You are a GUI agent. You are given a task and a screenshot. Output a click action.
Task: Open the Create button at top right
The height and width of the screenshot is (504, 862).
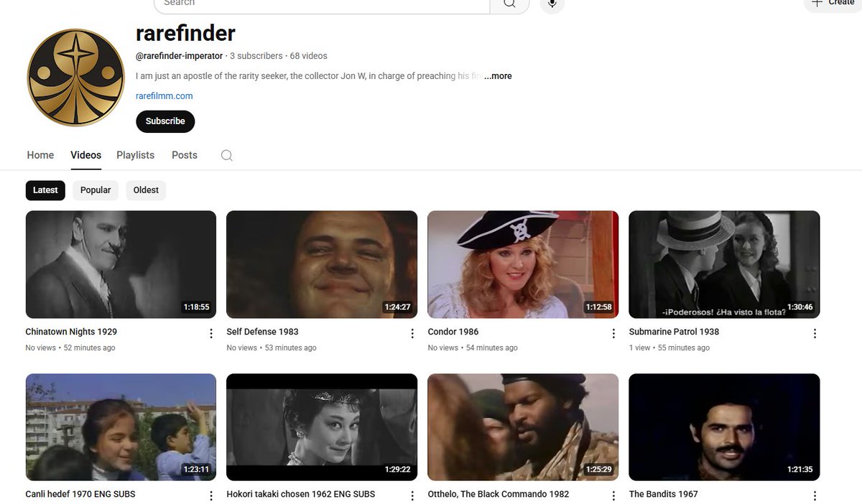tap(833, 4)
